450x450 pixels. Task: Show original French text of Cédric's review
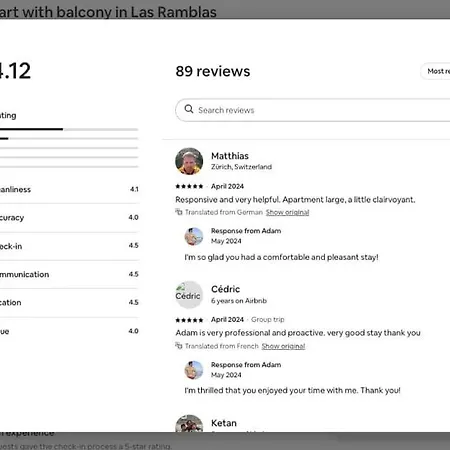[x=283, y=346]
